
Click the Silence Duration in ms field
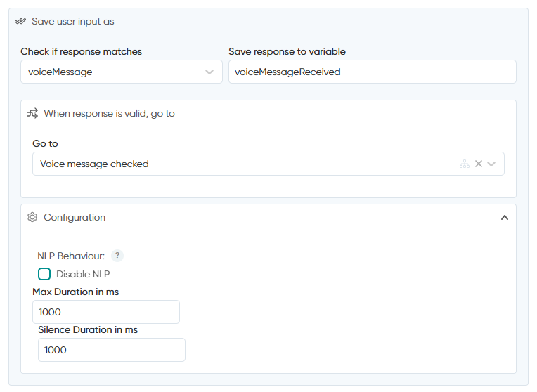(112, 350)
